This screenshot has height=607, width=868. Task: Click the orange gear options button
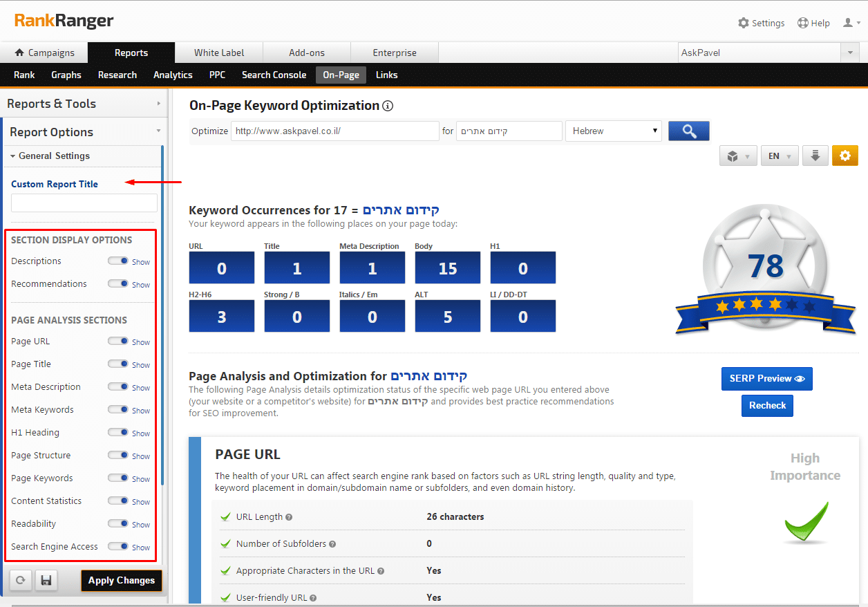(x=845, y=156)
